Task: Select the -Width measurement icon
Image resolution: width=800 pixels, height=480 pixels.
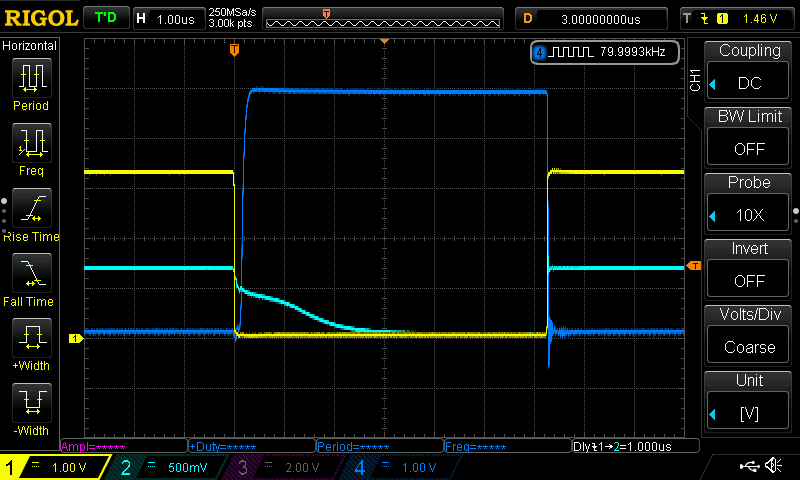Action: (32, 402)
